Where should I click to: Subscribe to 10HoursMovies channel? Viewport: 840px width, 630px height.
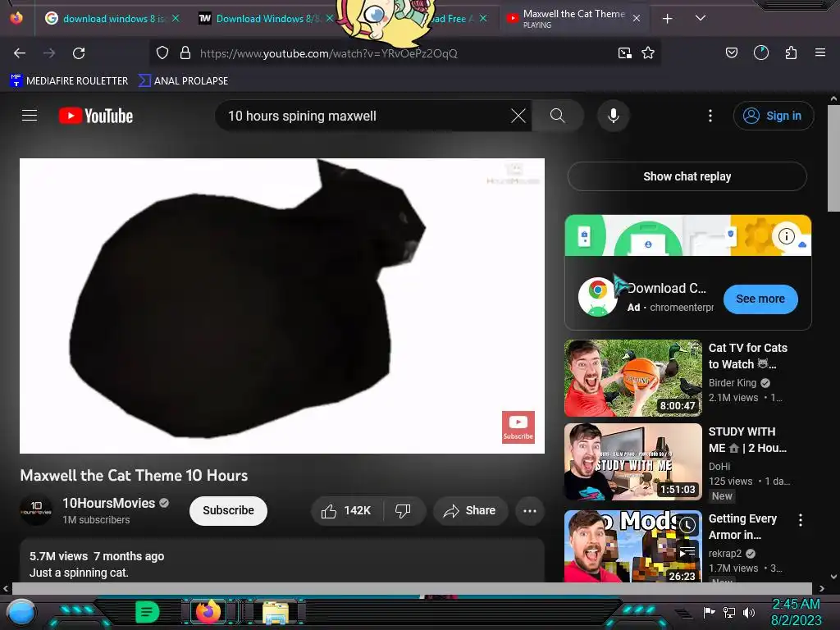228,510
